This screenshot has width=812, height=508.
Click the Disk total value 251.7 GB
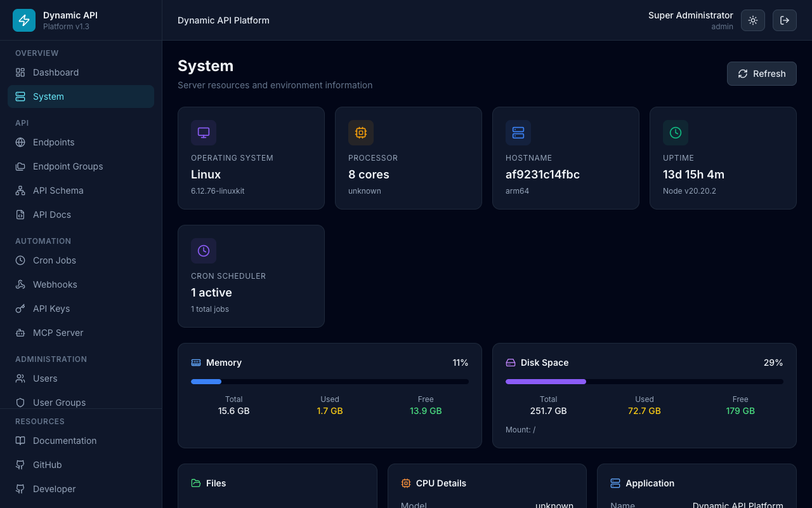point(549,411)
